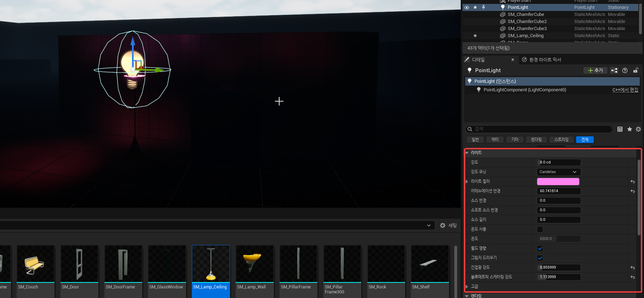This screenshot has width=644, height=298.
Task: Toggle visibility eye of PointLight in outliner
Action: click(x=467, y=7)
